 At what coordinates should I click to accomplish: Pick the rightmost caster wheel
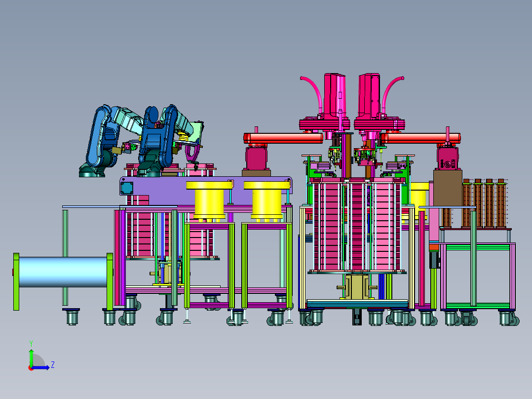pyautogui.click(x=508, y=319)
